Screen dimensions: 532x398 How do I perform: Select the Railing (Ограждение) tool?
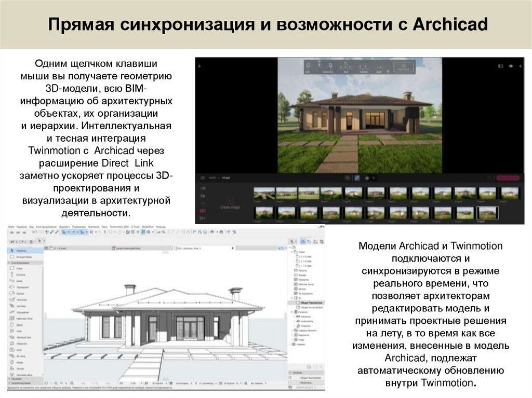click(25, 312)
